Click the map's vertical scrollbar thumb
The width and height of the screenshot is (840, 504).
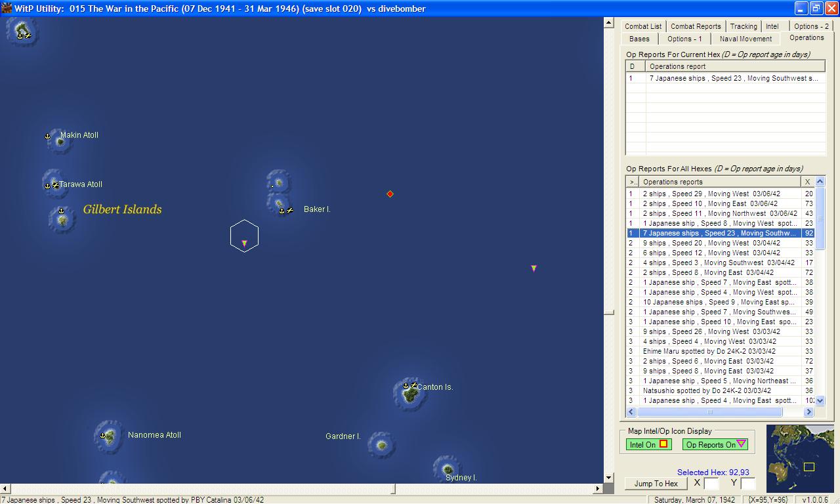pyautogui.click(x=609, y=312)
